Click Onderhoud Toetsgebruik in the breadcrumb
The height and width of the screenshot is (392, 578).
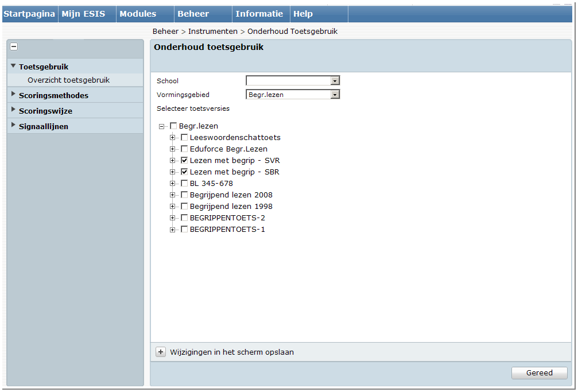tap(292, 32)
